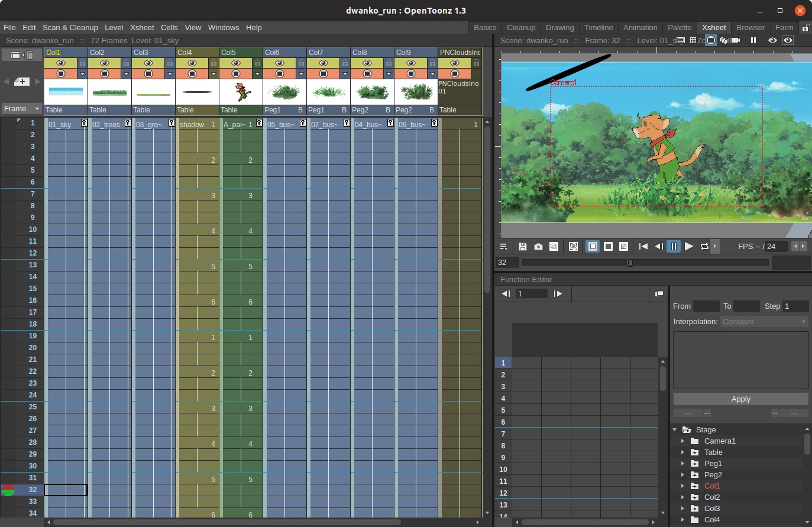The height and width of the screenshot is (527, 812).
Task: Collapse the Stage tree node
Action: 675,430
